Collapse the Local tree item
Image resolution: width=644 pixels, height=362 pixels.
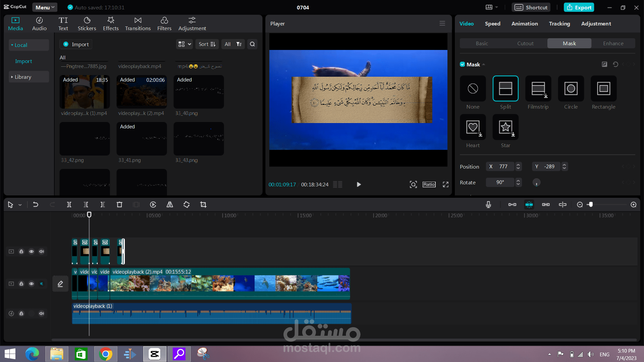(29, 45)
